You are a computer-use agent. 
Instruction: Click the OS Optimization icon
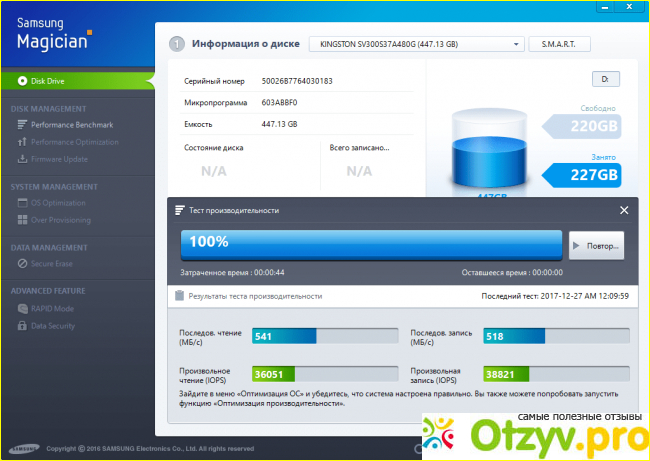23,203
